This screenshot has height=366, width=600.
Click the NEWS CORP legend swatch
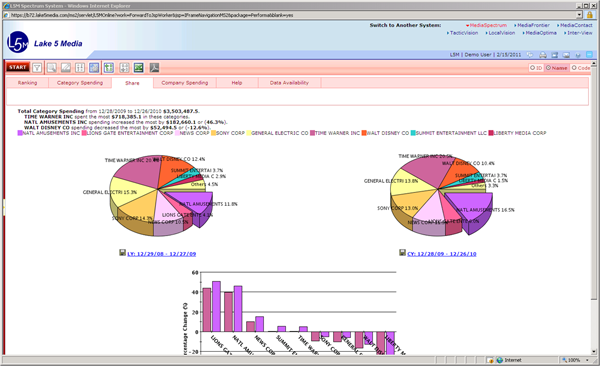178,133
